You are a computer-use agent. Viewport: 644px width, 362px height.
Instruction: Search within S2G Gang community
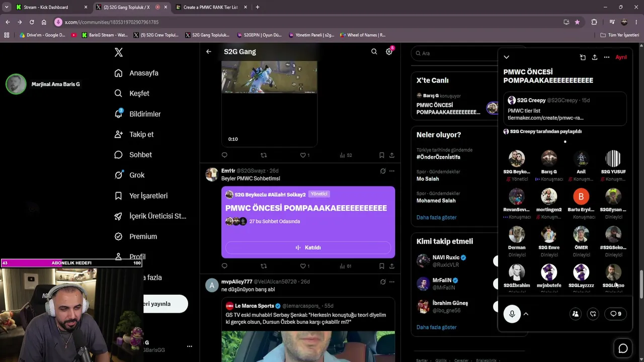click(x=374, y=51)
